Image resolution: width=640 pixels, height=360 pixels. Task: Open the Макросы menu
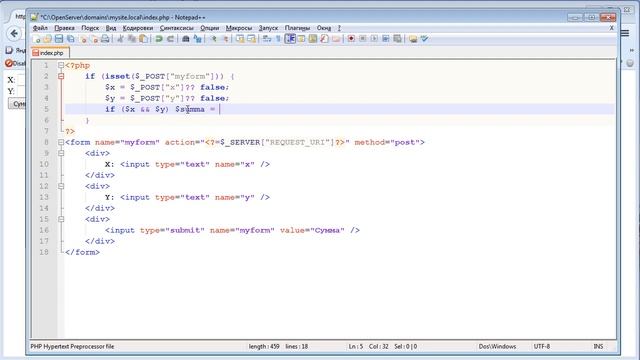click(239, 28)
